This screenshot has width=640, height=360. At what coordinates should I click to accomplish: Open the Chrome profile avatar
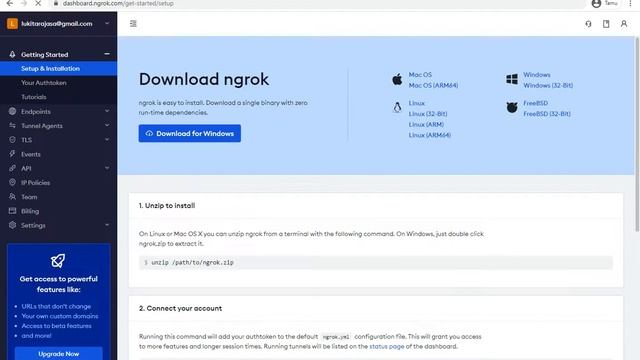tap(596, 4)
